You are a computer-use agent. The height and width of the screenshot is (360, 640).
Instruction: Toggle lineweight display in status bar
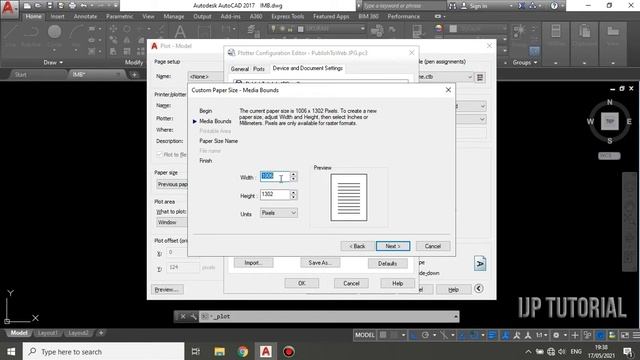pos(492,335)
